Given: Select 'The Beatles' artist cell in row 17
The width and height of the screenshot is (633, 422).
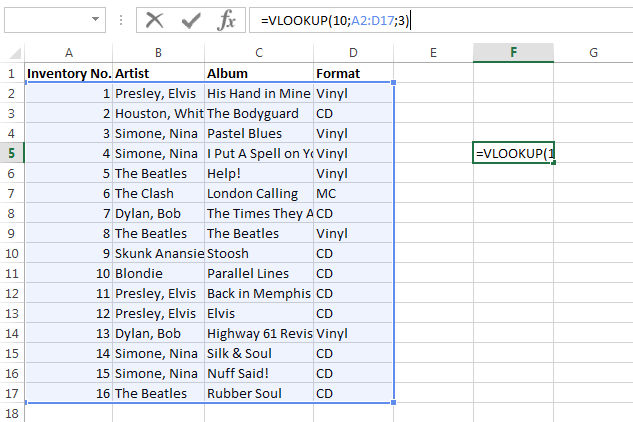Looking at the screenshot, I should 158,393.
